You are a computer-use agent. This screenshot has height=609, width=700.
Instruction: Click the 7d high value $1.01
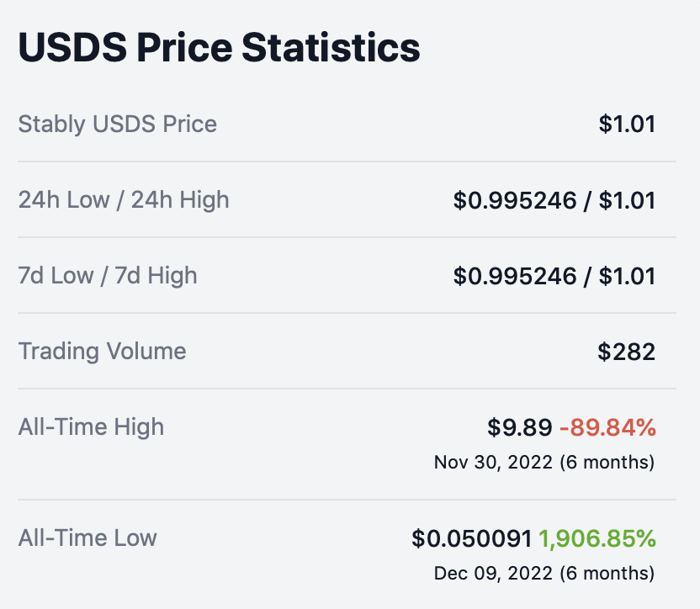(x=627, y=276)
